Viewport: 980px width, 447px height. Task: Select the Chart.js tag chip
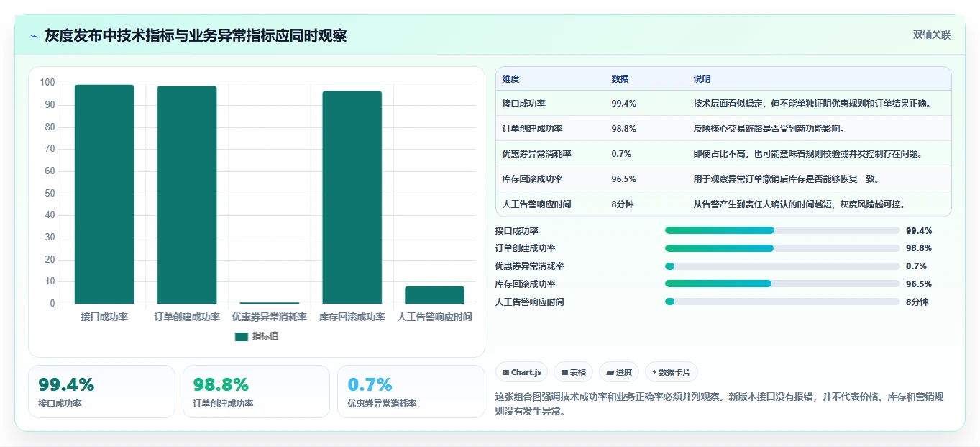(522, 372)
